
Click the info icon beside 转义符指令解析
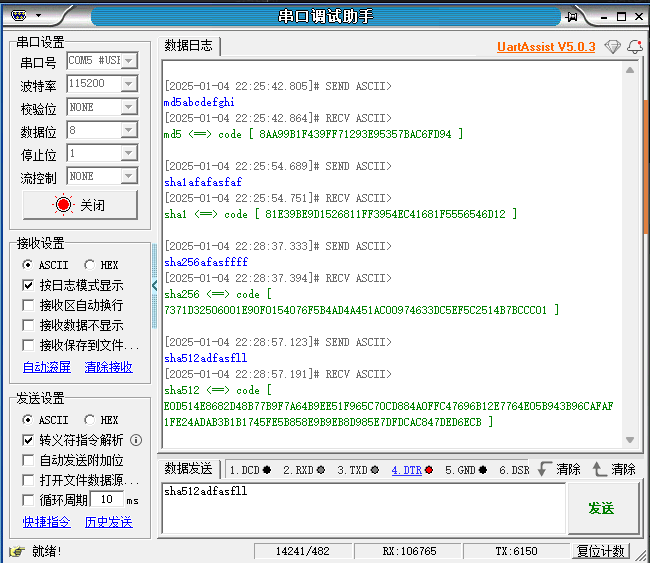136,440
